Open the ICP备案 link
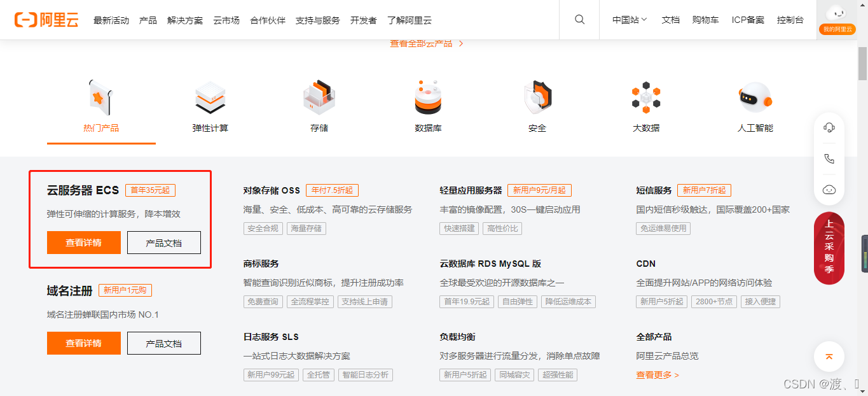 tap(748, 20)
